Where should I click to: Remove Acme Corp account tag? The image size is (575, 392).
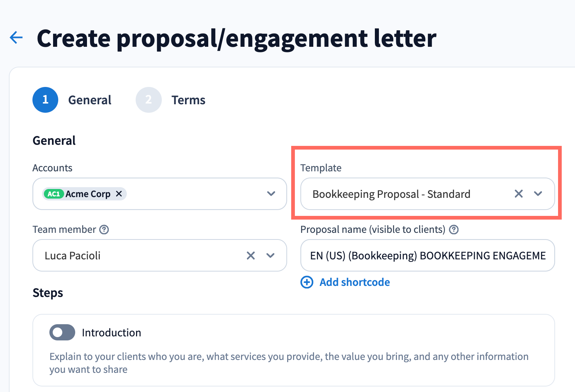(119, 194)
